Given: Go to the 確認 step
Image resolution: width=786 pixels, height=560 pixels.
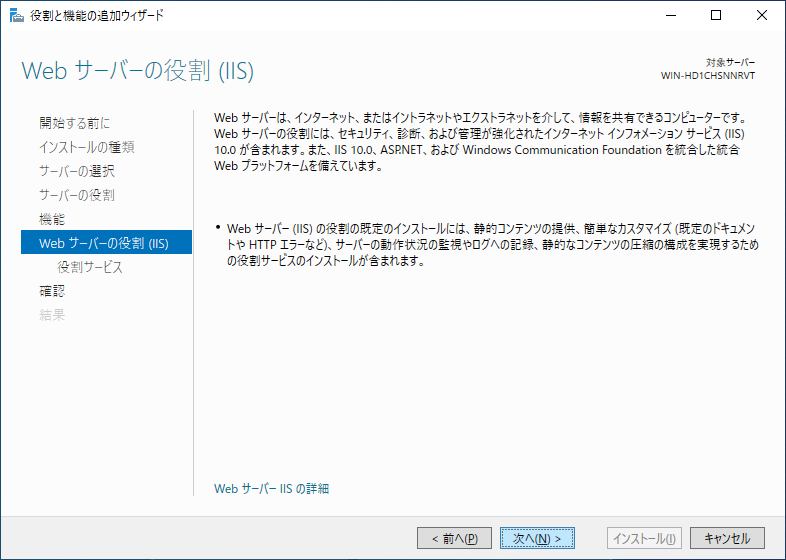Looking at the screenshot, I should [52, 291].
